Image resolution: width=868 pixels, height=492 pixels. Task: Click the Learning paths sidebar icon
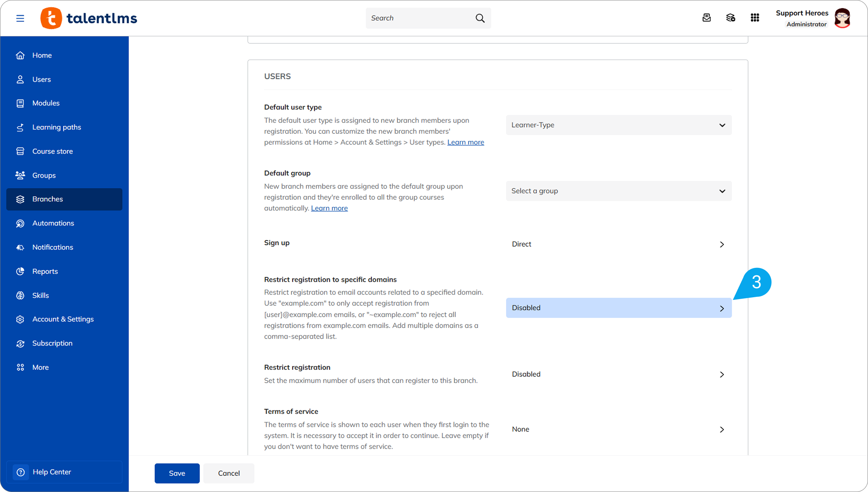[x=20, y=127]
